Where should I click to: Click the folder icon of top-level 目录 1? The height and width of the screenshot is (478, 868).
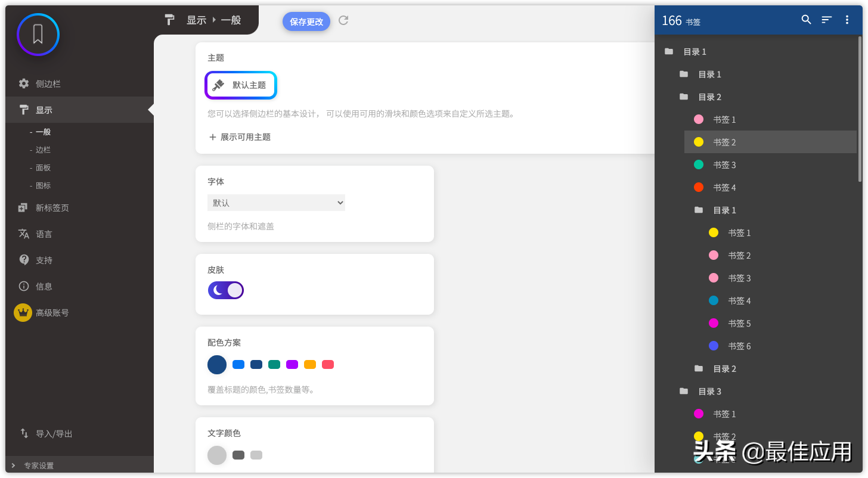click(669, 51)
